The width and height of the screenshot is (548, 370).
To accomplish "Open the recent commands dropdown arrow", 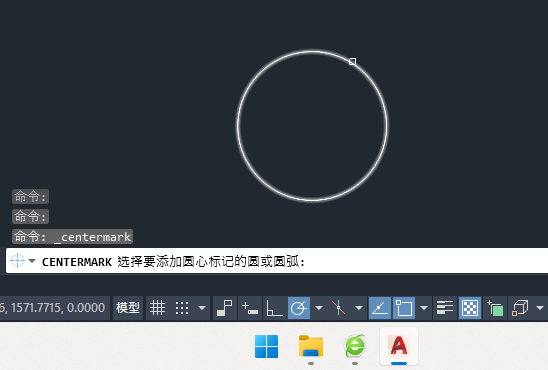I will click(32, 261).
